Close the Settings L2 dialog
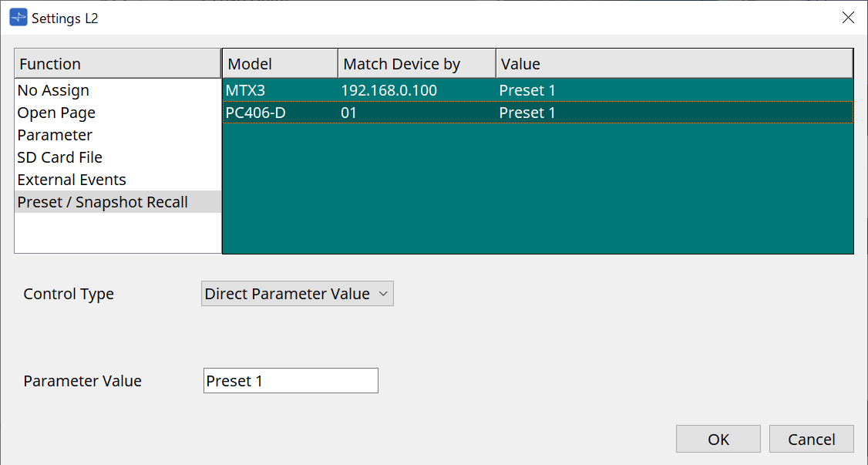This screenshot has width=868, height=465. coord(848,18)
